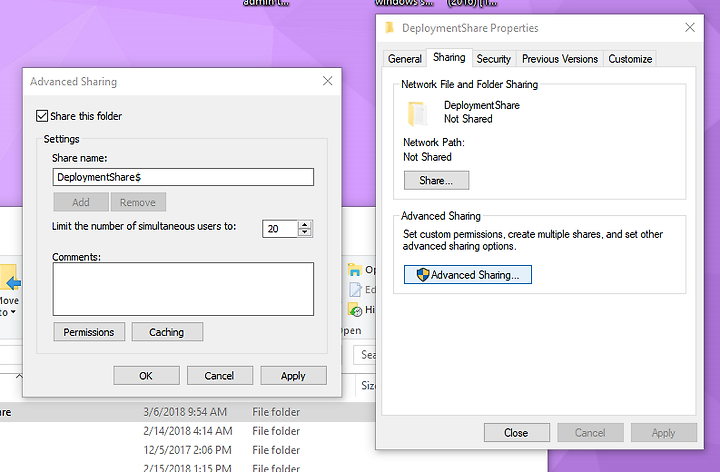Click the History icon in Explorer ribbon

(x=355, y=310)
